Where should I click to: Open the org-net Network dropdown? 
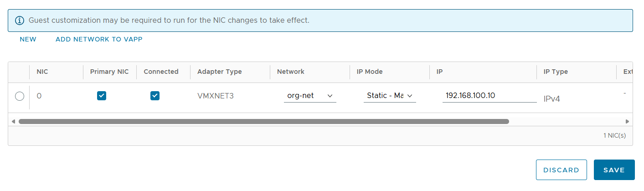click(310, 96)
